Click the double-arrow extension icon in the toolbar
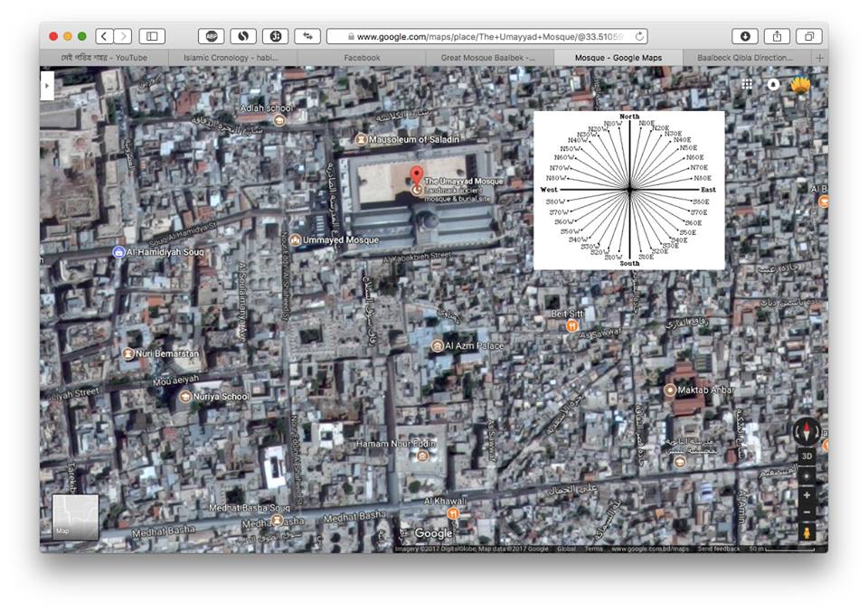Screen dimensions: 868x610 click(x=307, y=36)
